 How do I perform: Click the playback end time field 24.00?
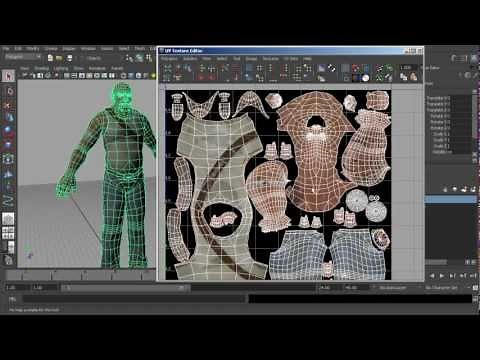pos(327,288)
